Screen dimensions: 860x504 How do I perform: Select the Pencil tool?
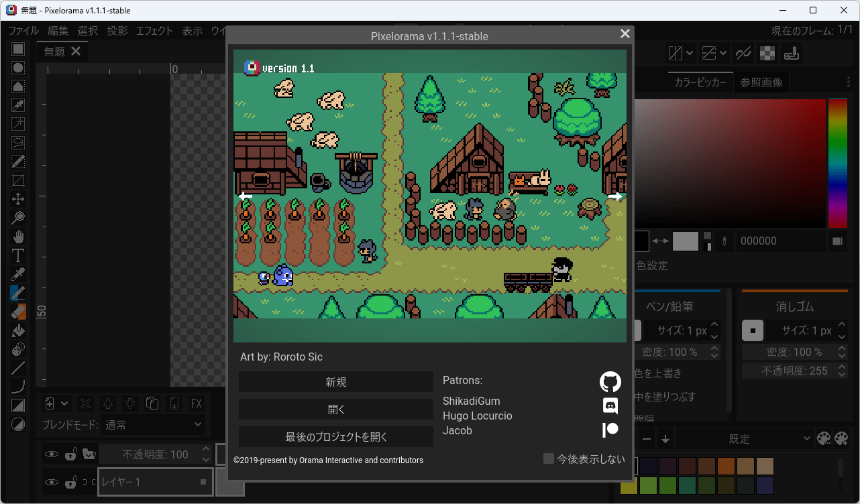tap(18, 293)
